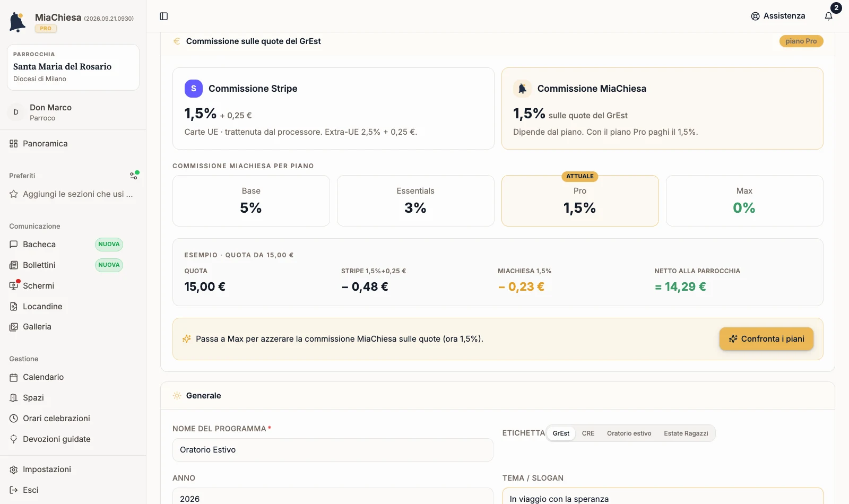Click the Assistenza lifebuoy icon
This screenshot has height=504, width=849.
755,16
